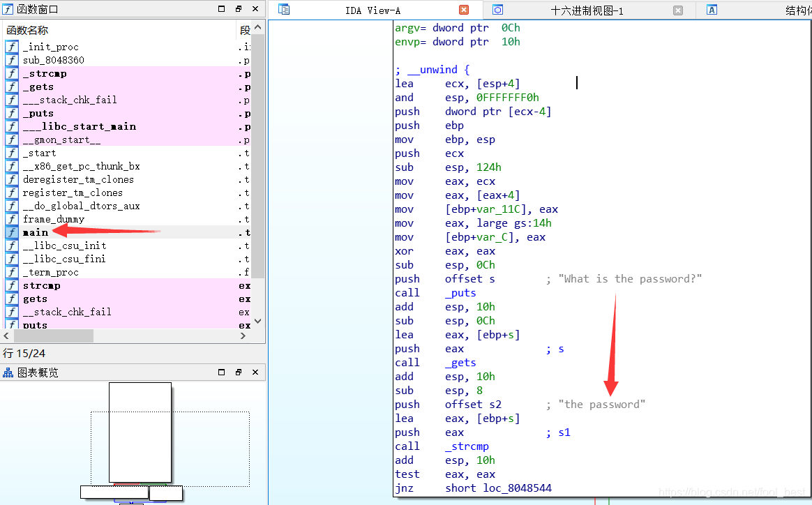This screenshot has width=812, height=505.
Task: Click the functions list vertical scrollbar thumb
Action: pos(258,156)
